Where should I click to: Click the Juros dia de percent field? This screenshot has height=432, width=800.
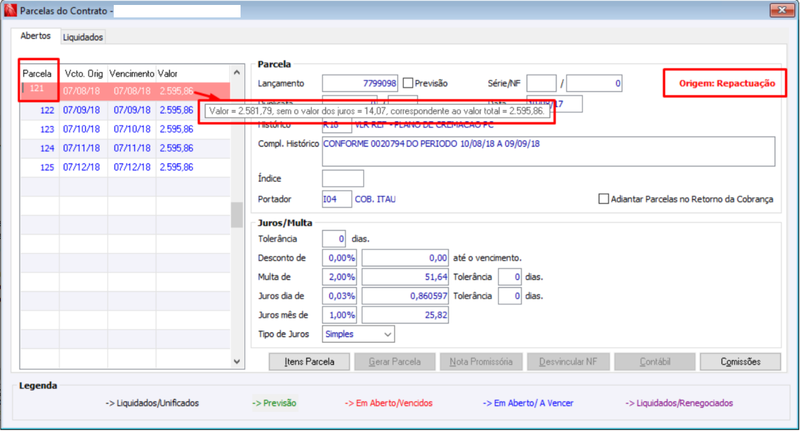click(340, 296)
